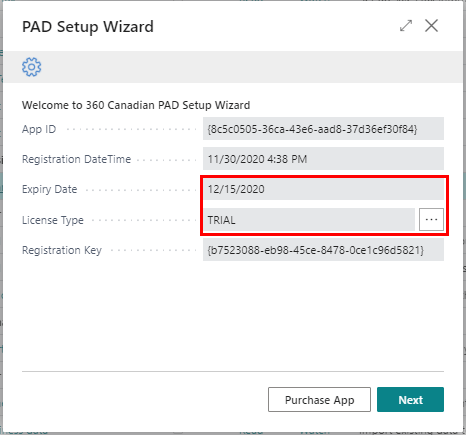466x435 pixels.
Task: Open the License Type lookup ellipsis button
Action: (x=431, y=220)
